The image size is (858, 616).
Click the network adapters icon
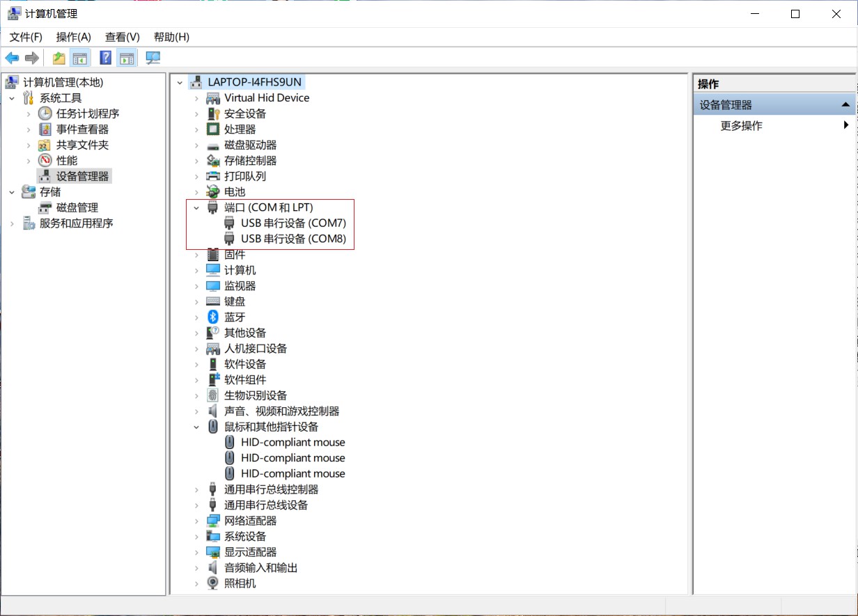pos(213,521)
